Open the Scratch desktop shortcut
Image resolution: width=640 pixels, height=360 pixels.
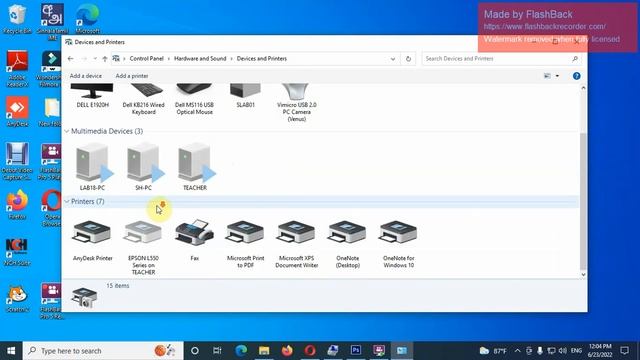(x=17, y=298)
